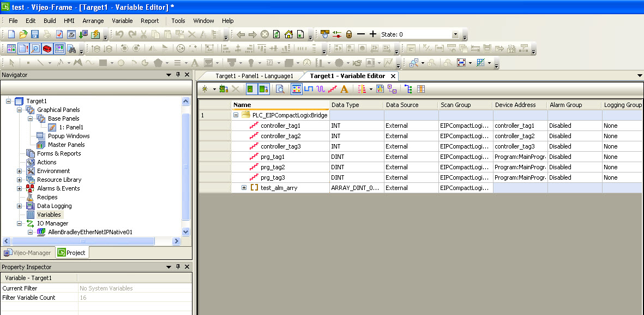This screenshot has height=315, width=644.
Task: Sort by the Data Type column header
Action: pyautogui.click(x=357, y=105)
